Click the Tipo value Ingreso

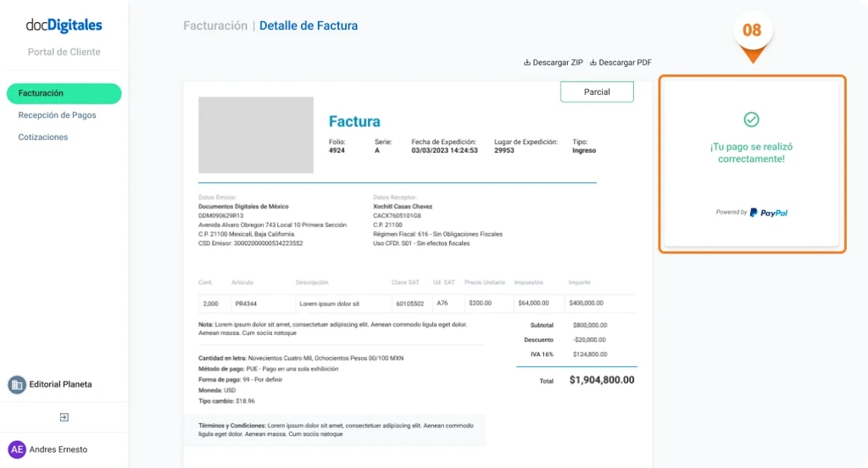coord(584,151)
